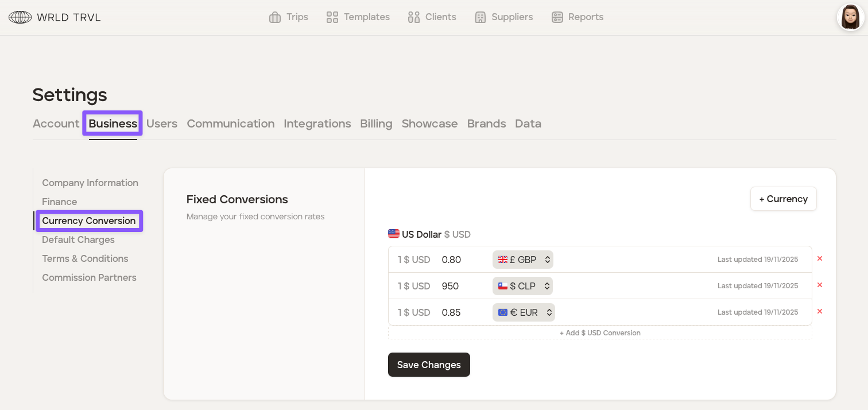Viewport: 868px width, 410px height.
Task: Open the € EUR currency dropdown
Action: (x=524, y=312)
